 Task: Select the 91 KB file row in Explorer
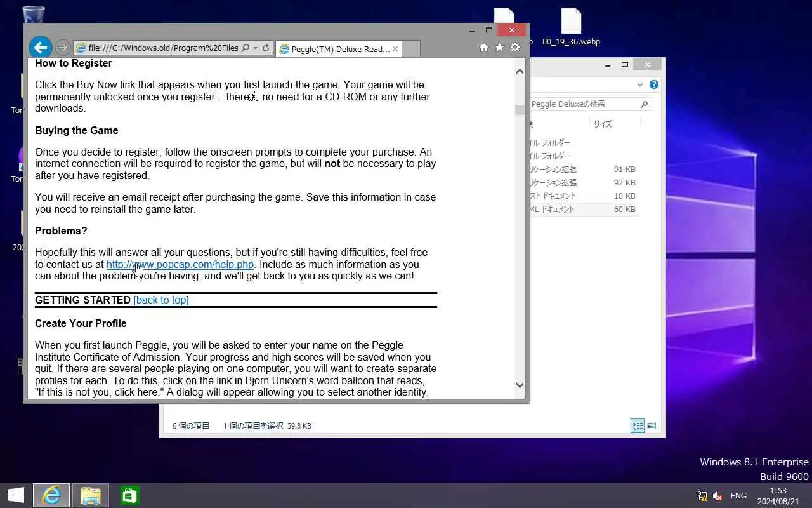pyautogui.click(x=582, y=170)
